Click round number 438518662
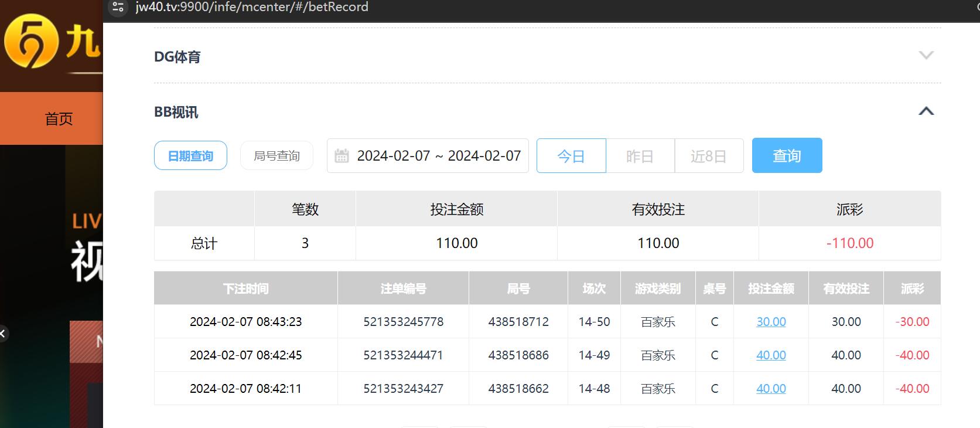Viewport: 980px width, 428px height. click(x=518, y=389)
